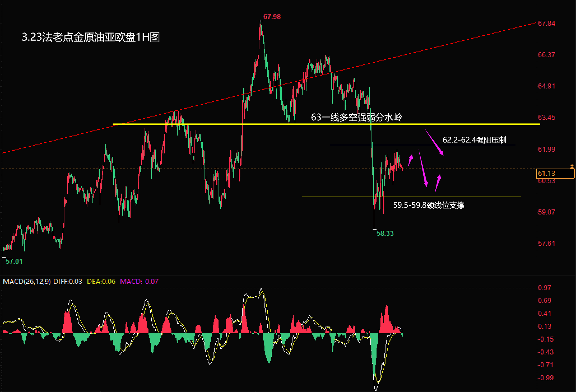Select the 62.2-62.4强阻压制 resistance label
The height and width of the screenshot is (392, 576).
point(474,140)
